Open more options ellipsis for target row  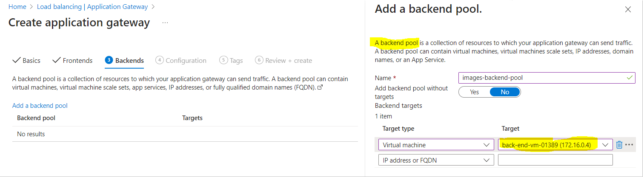click(x=629, y=145)
